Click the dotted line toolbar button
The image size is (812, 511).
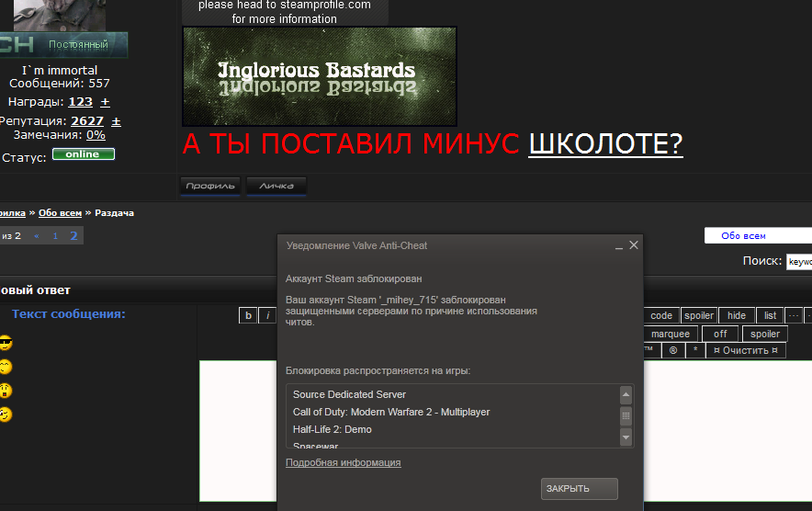[794, 315]
